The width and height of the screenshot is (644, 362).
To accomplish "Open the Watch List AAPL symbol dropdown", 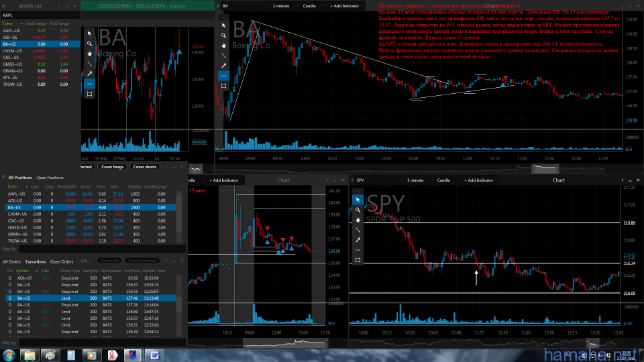I will click(x=40, y=15).
